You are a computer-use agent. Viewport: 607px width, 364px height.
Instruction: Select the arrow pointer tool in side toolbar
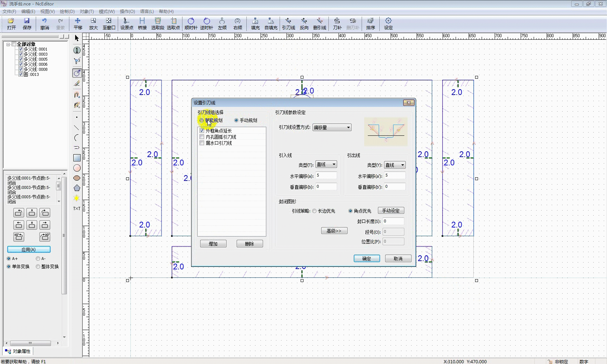point(77,38)
